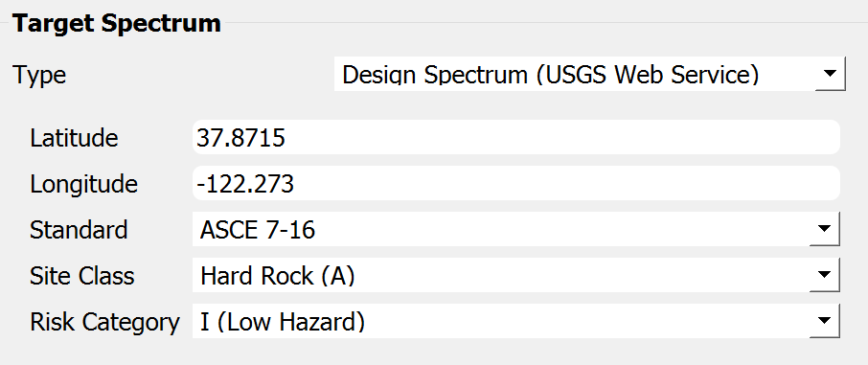
Task: Click the Design Spectrum (USGS Web Service) combo box
Action: click(589, 74)
